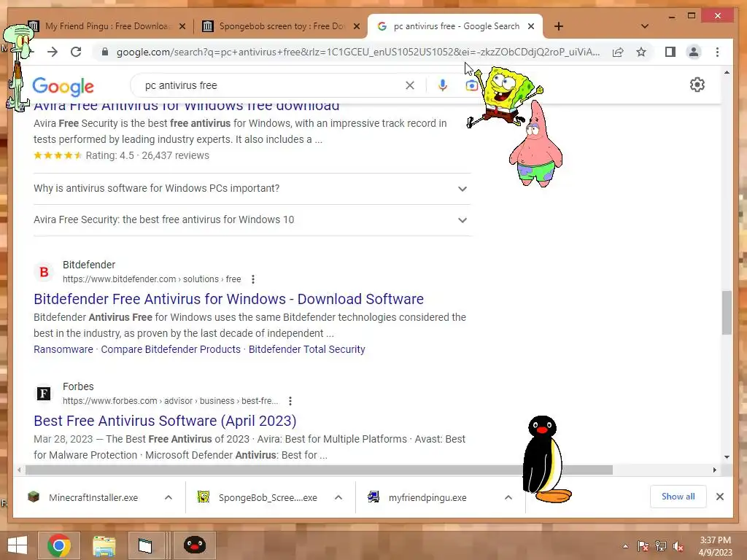Viewport: 747px width, 560px height.
Task: Click the vertical scrollbar thumb
Action: [x=727, y=313]
